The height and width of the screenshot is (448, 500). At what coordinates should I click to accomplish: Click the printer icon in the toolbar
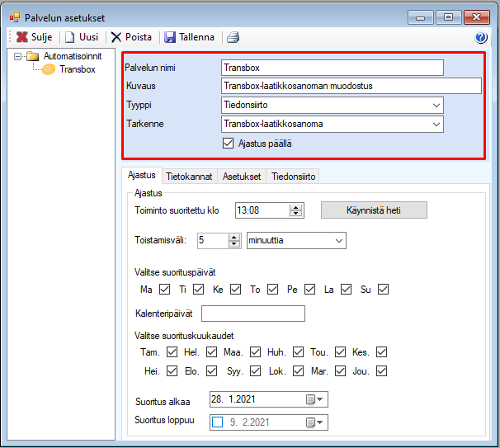[x=233, y=37]
